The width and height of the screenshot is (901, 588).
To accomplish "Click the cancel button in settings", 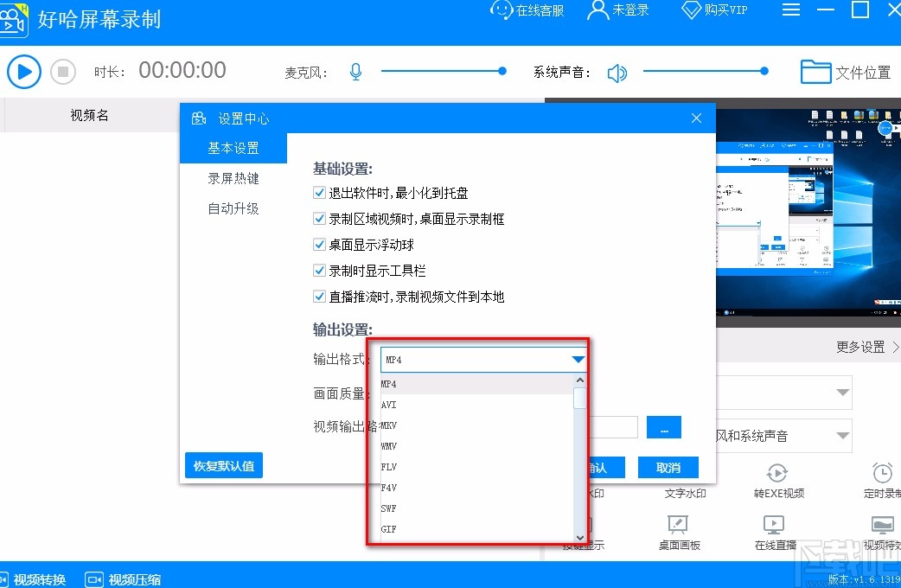I will coord(668,467).
